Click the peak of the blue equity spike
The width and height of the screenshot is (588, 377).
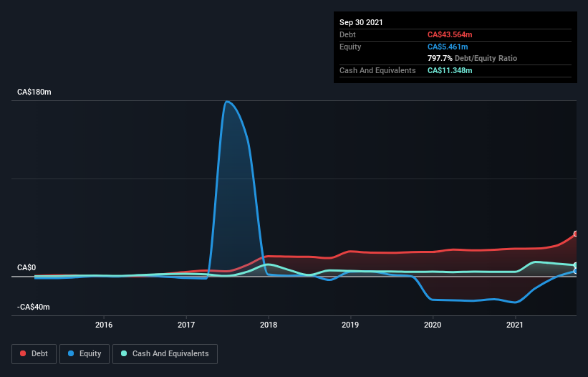tap(226, 101)
